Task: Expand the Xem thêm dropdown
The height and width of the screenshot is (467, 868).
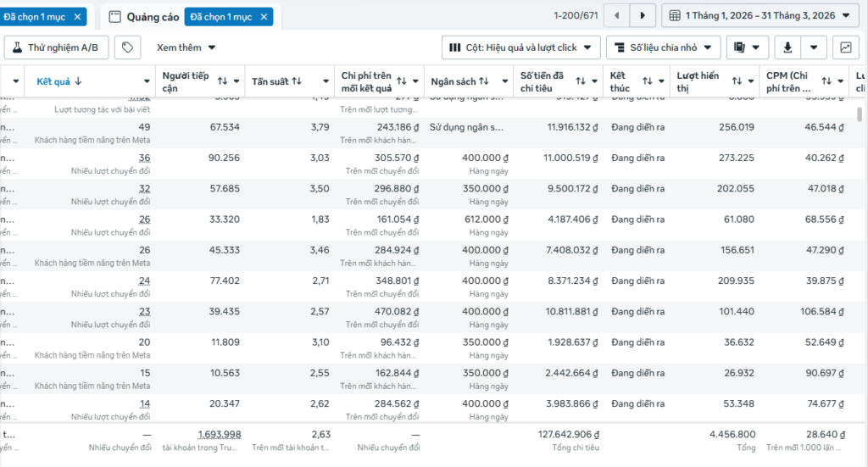Action: (x=186, y=47)
